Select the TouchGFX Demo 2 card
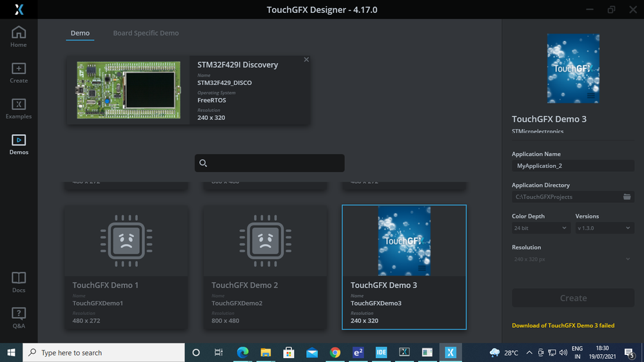This screenshot has width=644, height=362. coord(266,267)
